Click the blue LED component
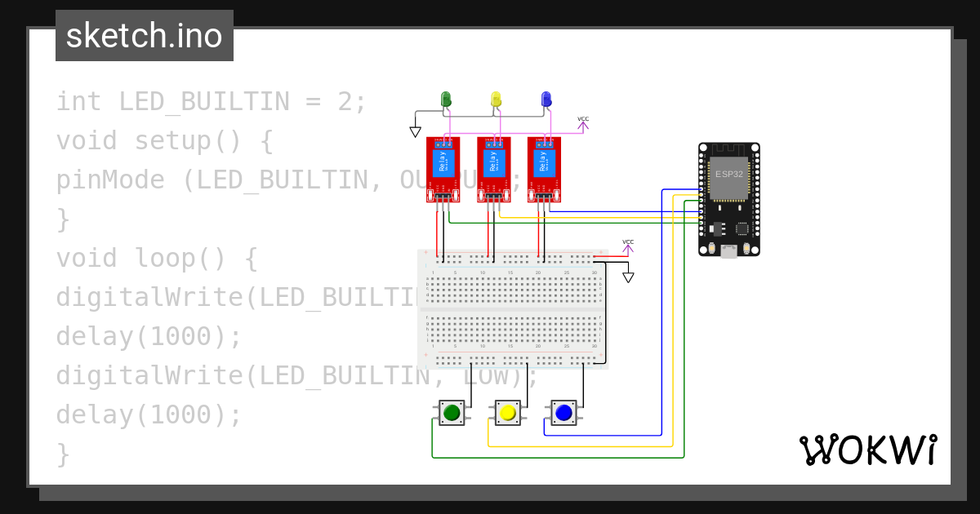 tap(546, 100)
